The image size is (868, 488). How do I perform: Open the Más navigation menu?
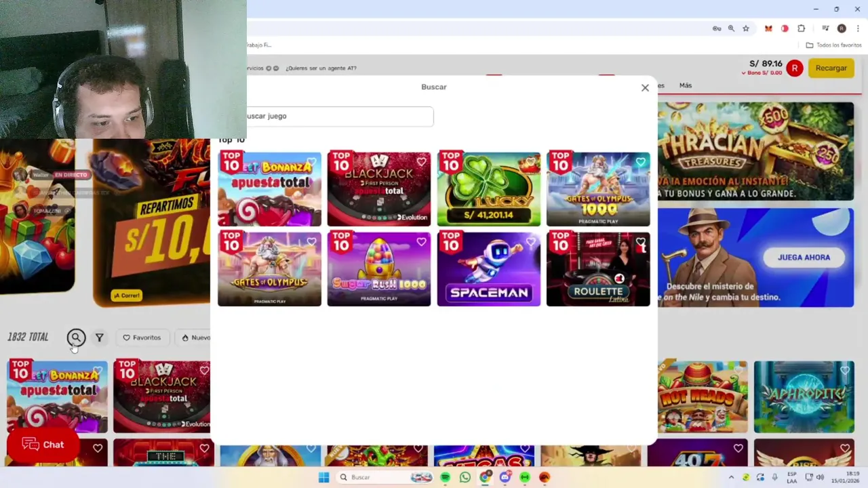pyautogui.click(x=686, y=85)
